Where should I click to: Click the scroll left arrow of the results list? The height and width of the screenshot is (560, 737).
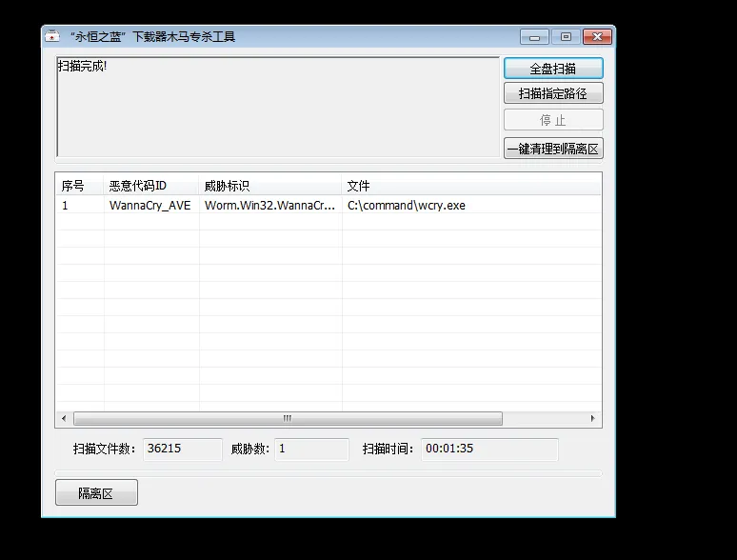click(64, 418)
